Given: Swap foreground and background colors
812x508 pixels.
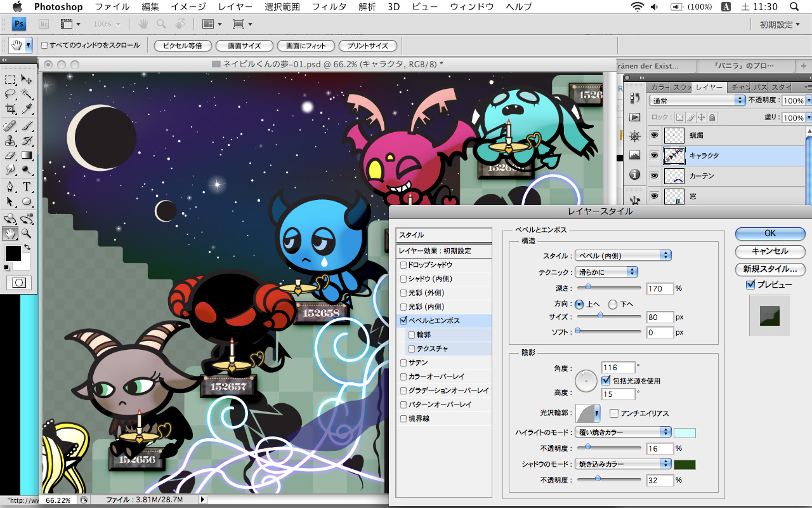Looking at the screenshot, I should (27, 247).
